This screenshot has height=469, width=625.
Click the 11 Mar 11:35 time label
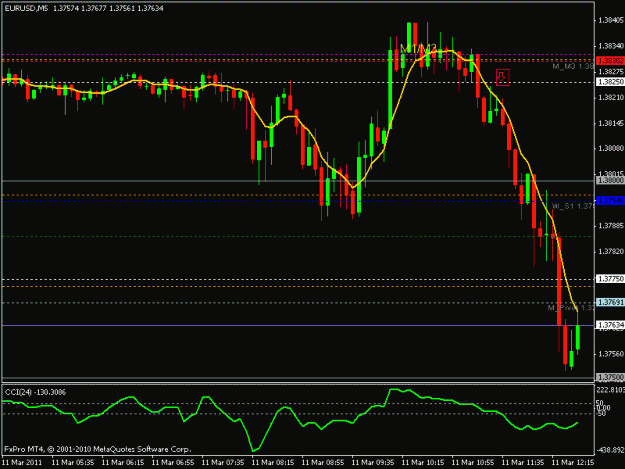click(x=523, y=463)
